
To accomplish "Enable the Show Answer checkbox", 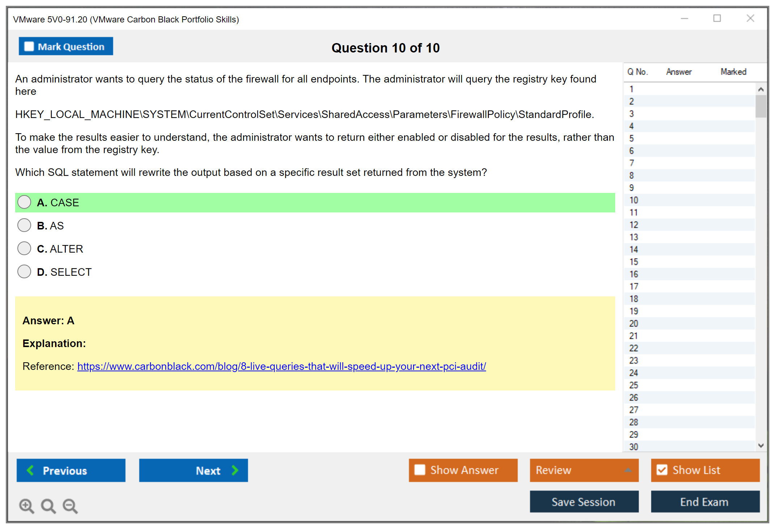I will [x=420, y=470].
